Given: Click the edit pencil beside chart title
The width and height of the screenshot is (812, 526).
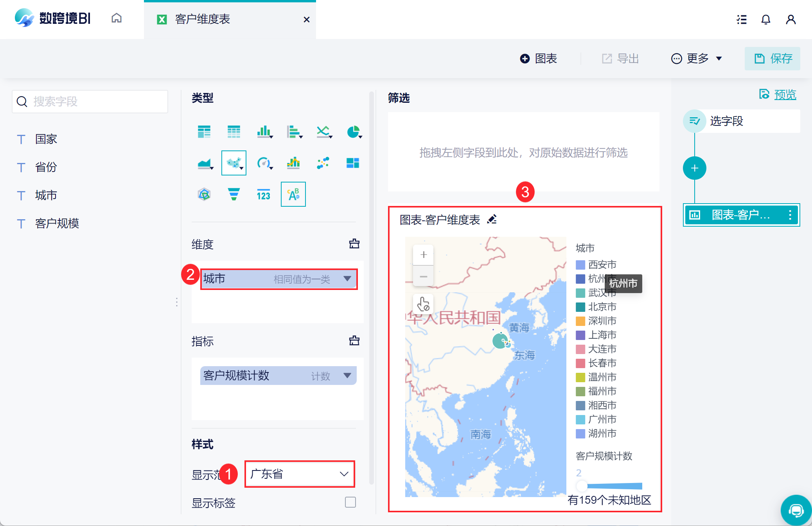Looking at the screenshot, I should (x=492, y=220).
